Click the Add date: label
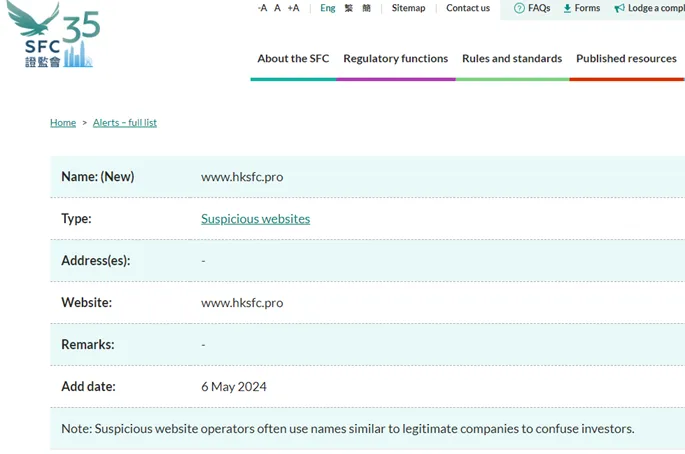 [88, 386]
